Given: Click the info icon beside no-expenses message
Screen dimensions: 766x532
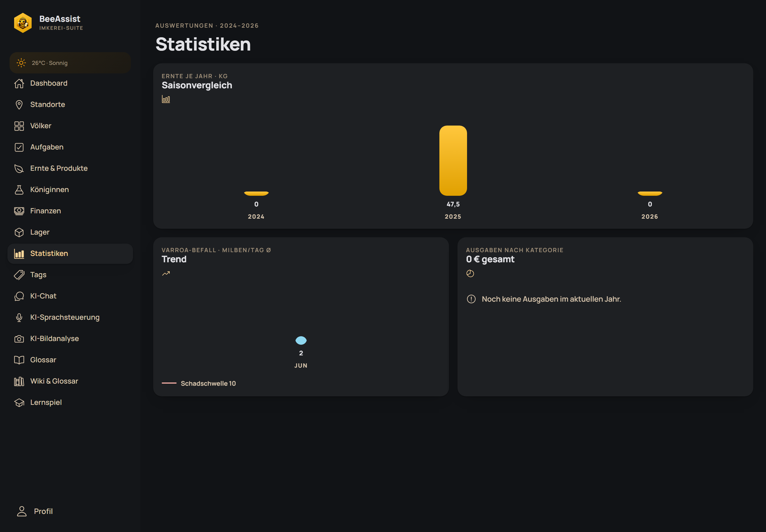Looking at the screenshot, I should pos(471,299).
